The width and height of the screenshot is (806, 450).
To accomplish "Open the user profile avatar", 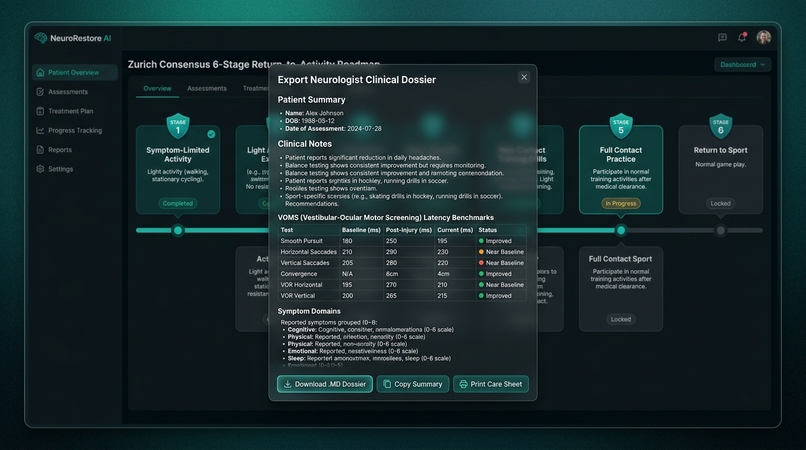I will (x=763, y=38).
